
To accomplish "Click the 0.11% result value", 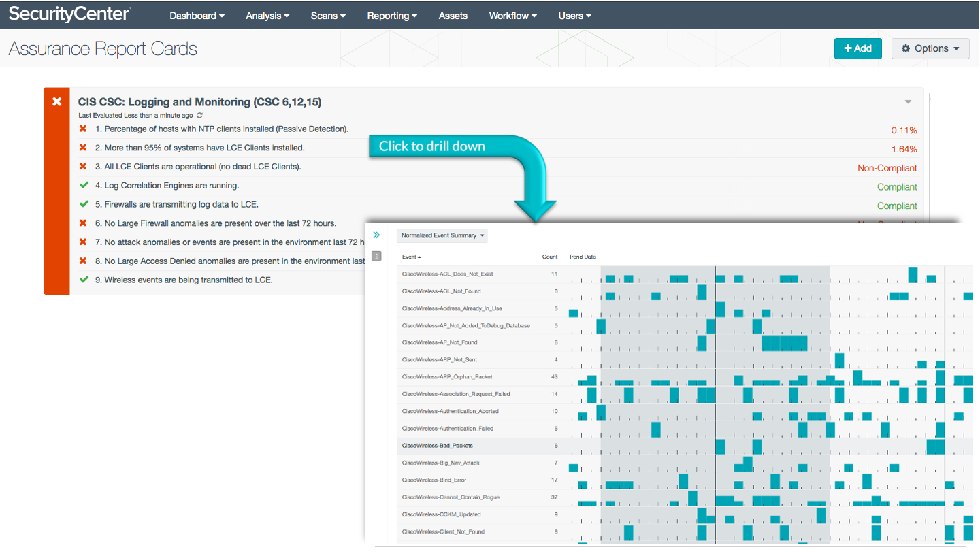I will [x=904, y=130].
